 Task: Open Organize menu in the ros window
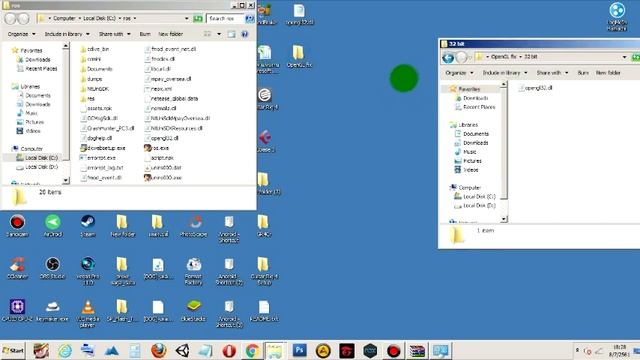pos(21,34)
